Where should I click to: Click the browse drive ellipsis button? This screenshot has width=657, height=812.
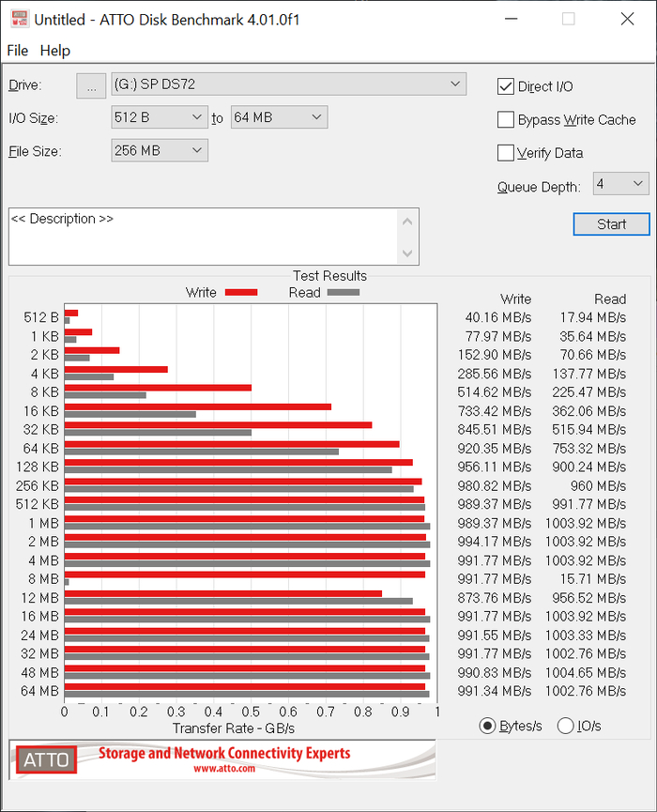point(90,85)
